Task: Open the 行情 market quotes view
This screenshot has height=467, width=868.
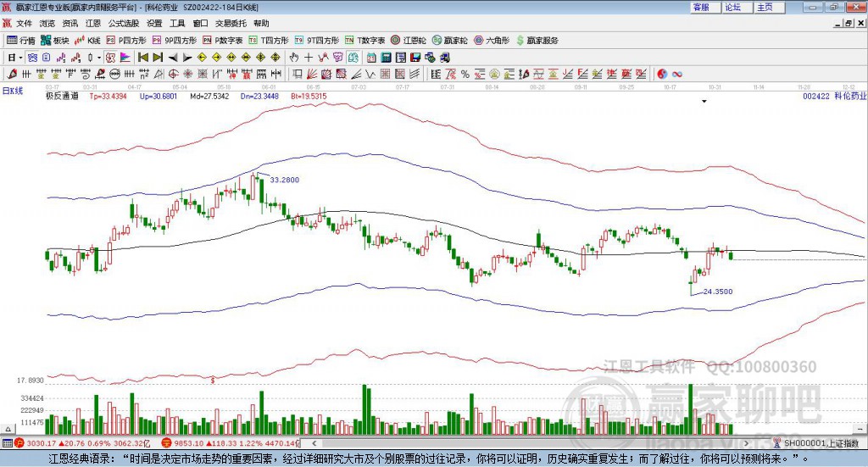Action: click(20, 41)
